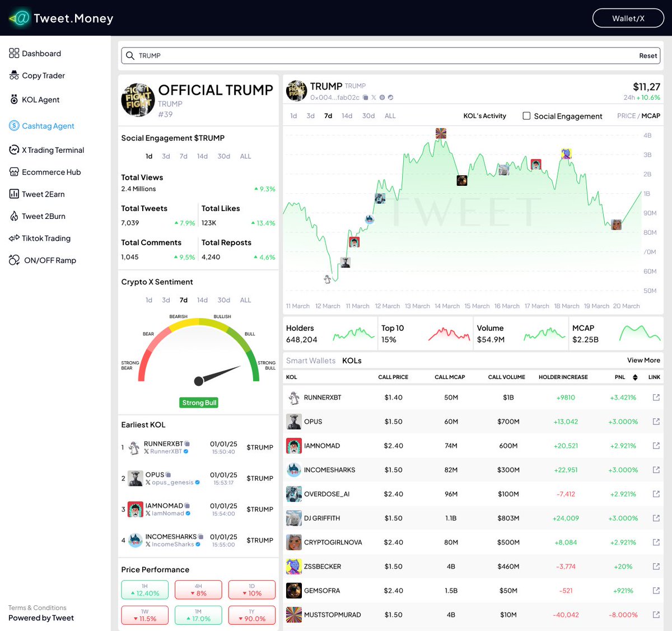Switch to KOLs tab
The width and height of the screenshot is (672, 631).
click(x=352, y=361)
